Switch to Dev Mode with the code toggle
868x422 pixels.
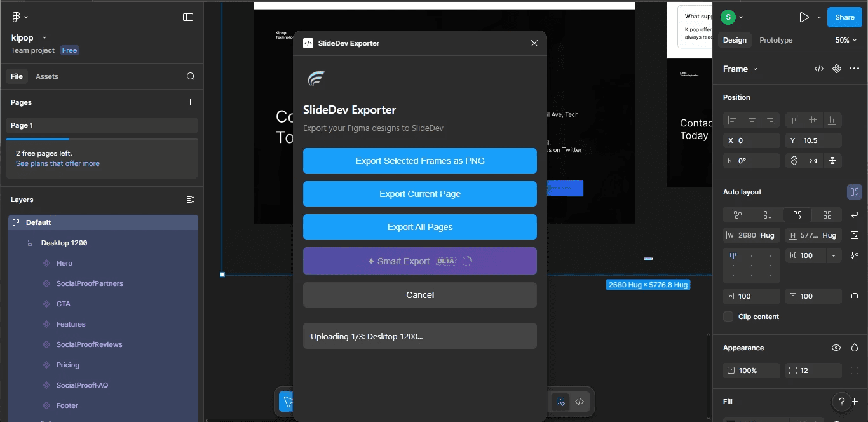pyautogui.click(x=818, y=68)
